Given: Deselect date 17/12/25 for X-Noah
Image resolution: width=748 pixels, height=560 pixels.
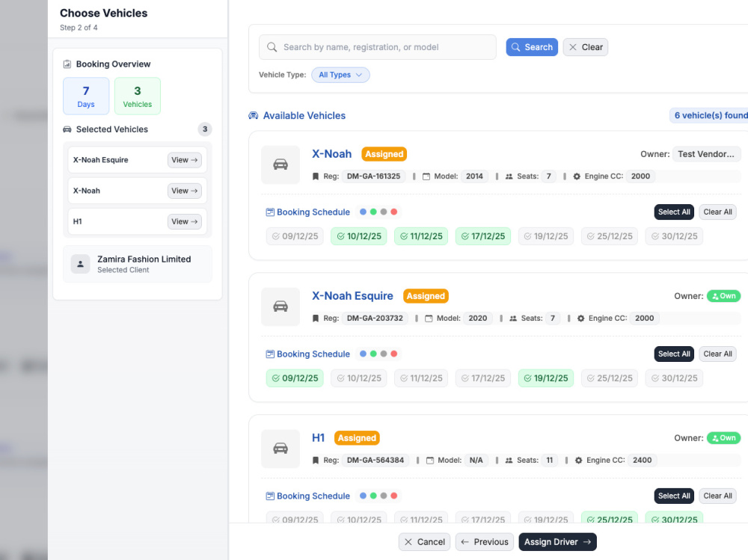Looking at the screenshot, I should point(483,236).
